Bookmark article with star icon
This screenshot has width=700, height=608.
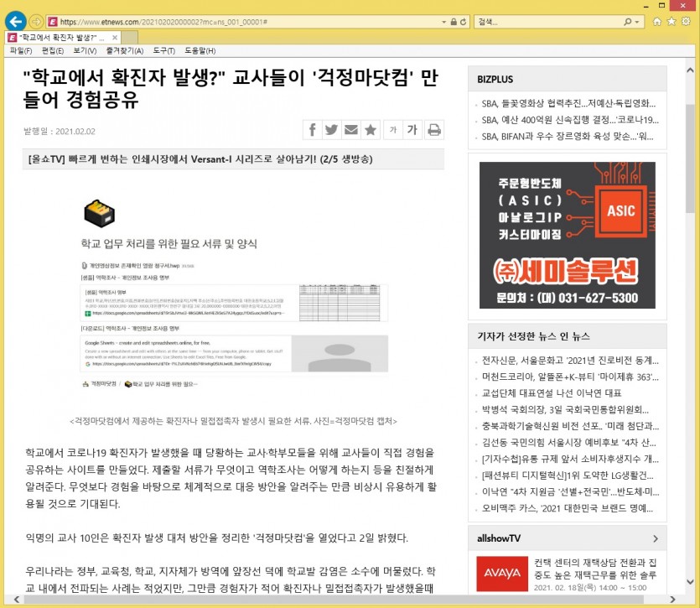pyautogui.click(x=371, y=130)
